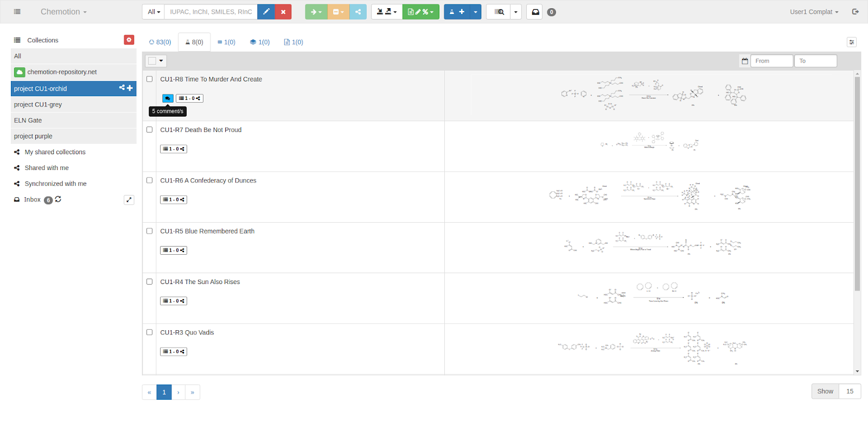Expand the select-all checkbox dropdown arrow

click(161, 61)
